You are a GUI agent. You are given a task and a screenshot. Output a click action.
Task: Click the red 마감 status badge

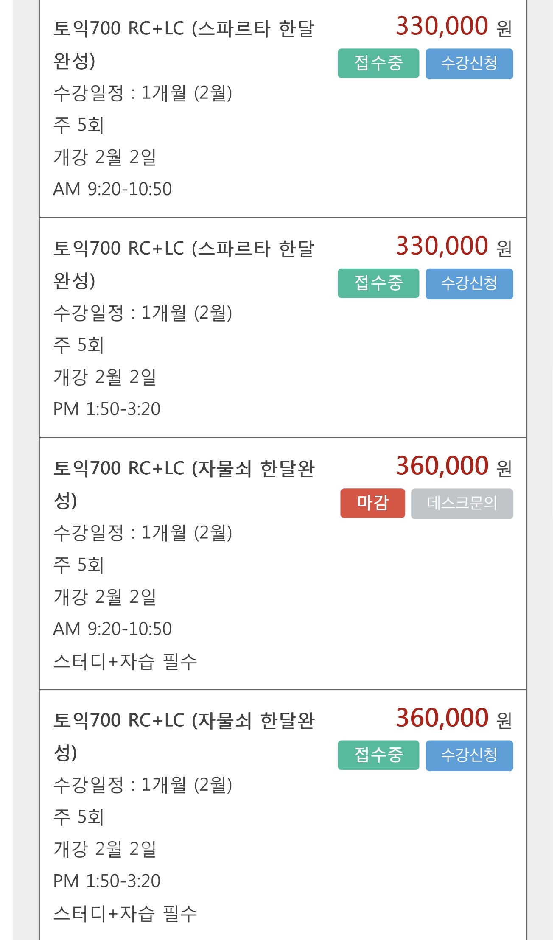tap(372, 503)
